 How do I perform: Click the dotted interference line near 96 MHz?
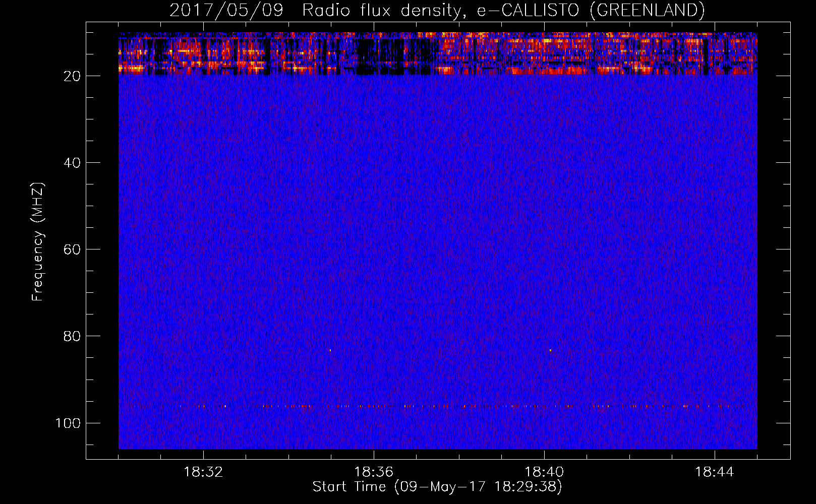click(x=438, y=406)
